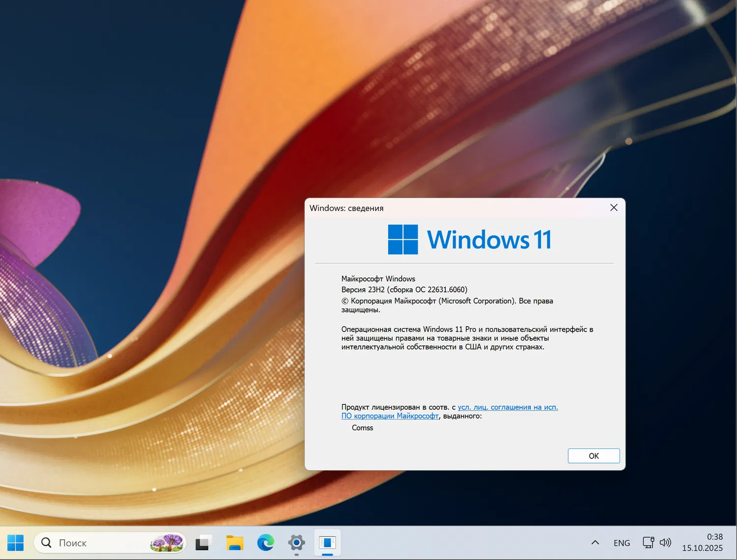Expand hidden icons in the system tray
Screen dimensions: 737x560
(x=595, y=542)
